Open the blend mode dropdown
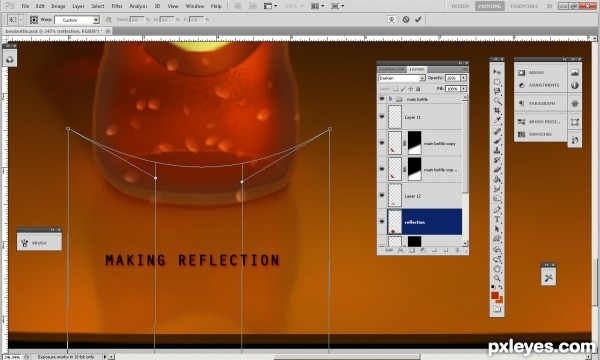Screen dimensions: 600x360 pyautogui.click(x=402, y=78)
